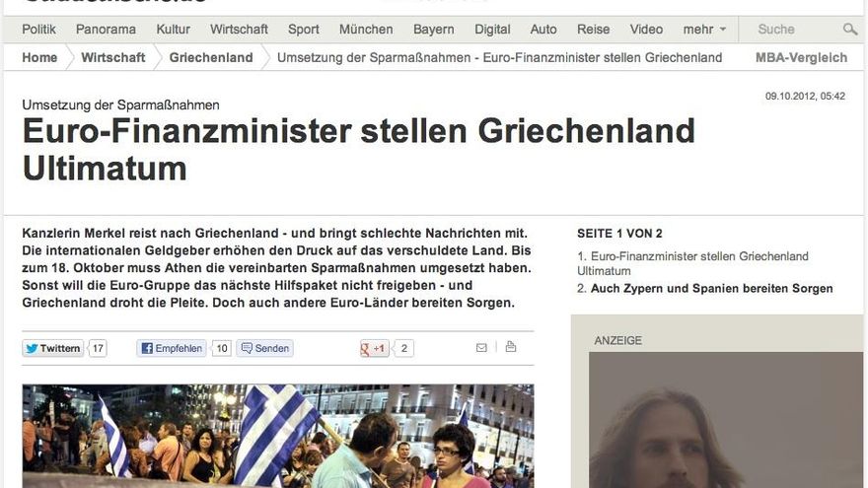
Task: Open the Video section
Action: click(646, 30)
